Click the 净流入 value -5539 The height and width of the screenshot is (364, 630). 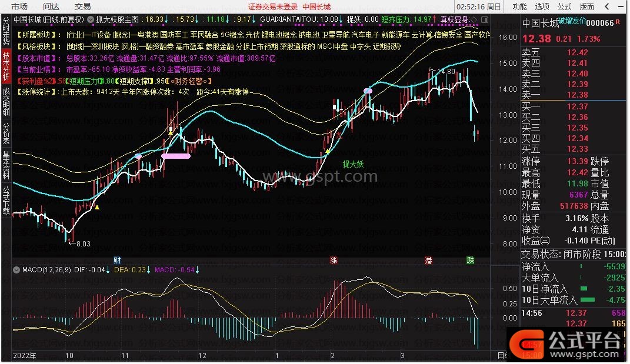click(x=614, y=266)
